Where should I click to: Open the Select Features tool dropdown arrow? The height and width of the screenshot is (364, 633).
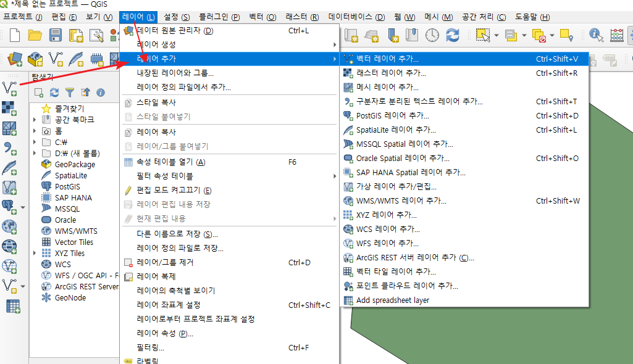click(x=496, y=35)
